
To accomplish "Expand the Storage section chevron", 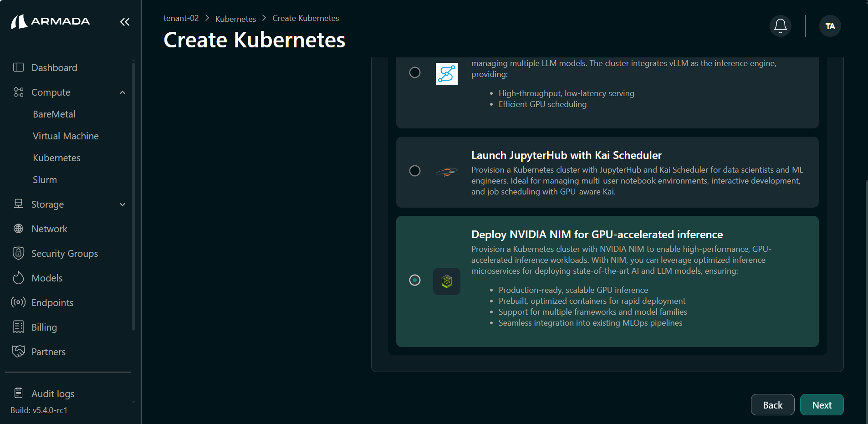I will tap(123, 204).
